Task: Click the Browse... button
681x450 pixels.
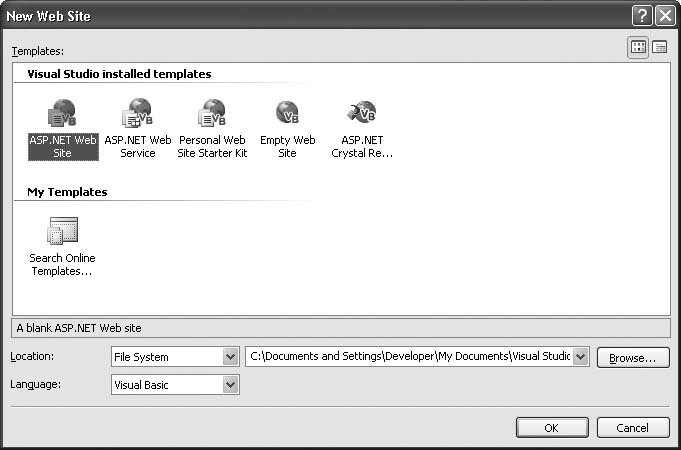Action: point(633,358)
